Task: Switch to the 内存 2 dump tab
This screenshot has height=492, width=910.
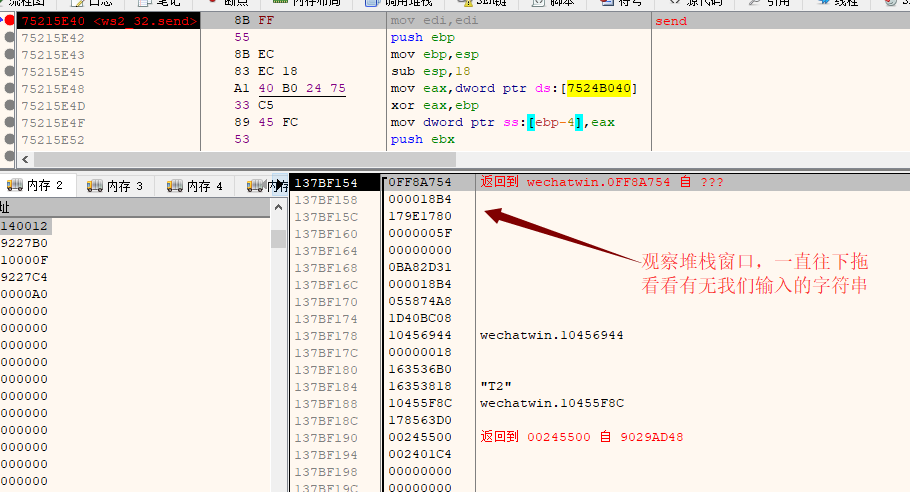Action: [38, 185]
